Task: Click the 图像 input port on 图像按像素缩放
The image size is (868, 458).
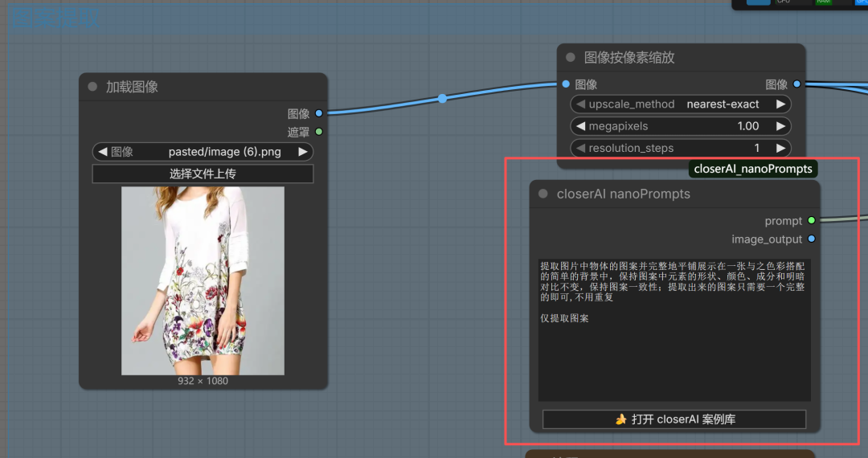Action: [x=566, y=84]
